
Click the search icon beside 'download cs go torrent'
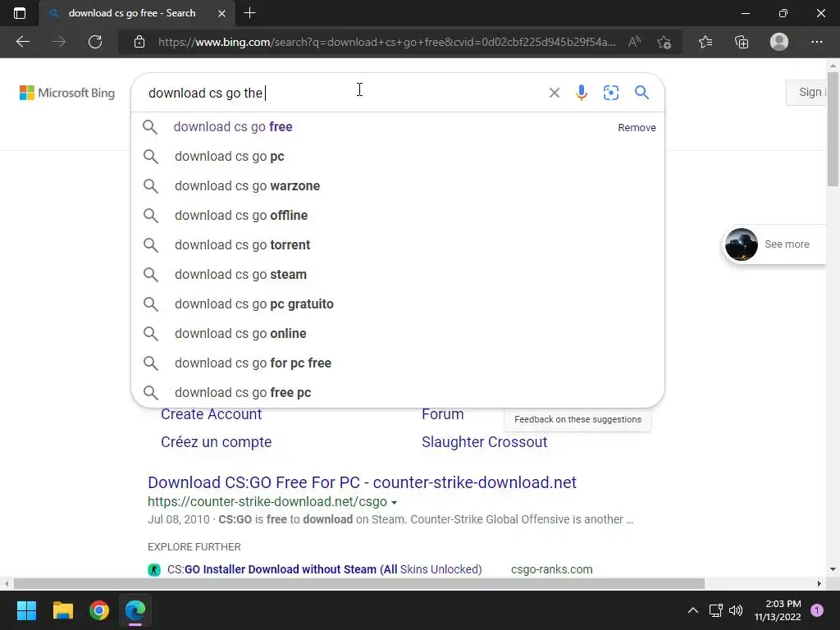pyautogui.click(x=151, y=244)
